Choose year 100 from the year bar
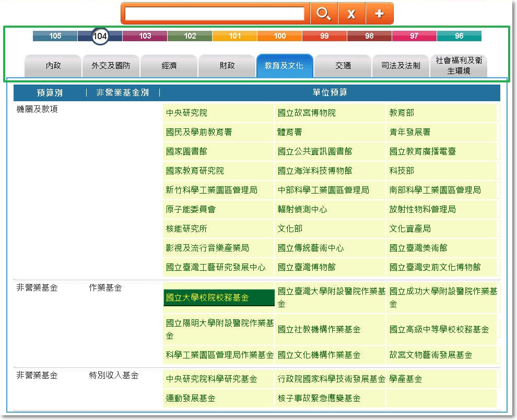The image size is (517, 420). pos(279,37)
